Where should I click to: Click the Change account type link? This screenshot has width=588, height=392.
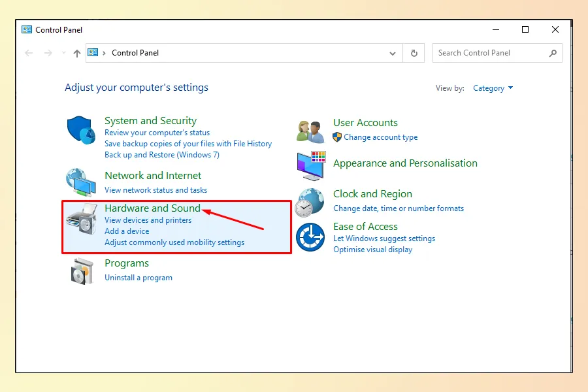[x=381, y=137]
